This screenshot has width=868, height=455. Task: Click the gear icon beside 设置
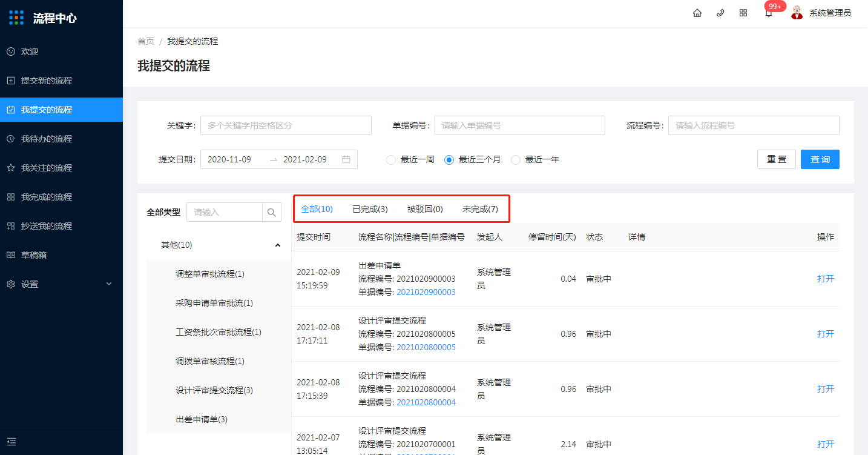click(11, 284)
